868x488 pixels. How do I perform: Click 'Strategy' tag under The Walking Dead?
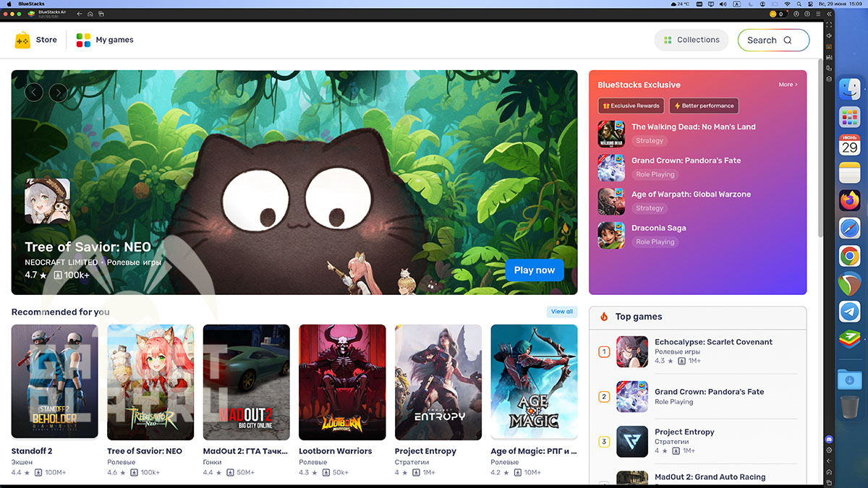[x=650, y=141]
